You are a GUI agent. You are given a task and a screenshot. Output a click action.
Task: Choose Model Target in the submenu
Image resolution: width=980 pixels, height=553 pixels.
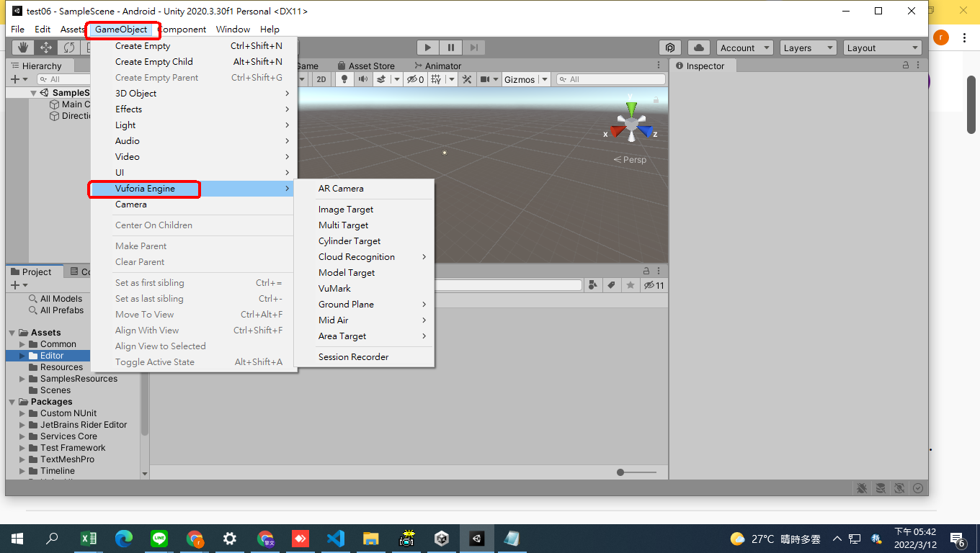coord(364,273)
